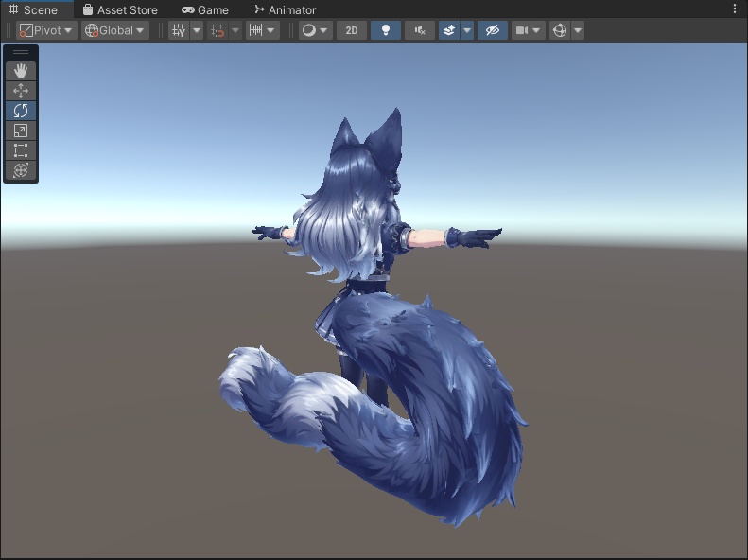Toggle 2D view mode
Screen dimensions: 748x560
(352, 30)
